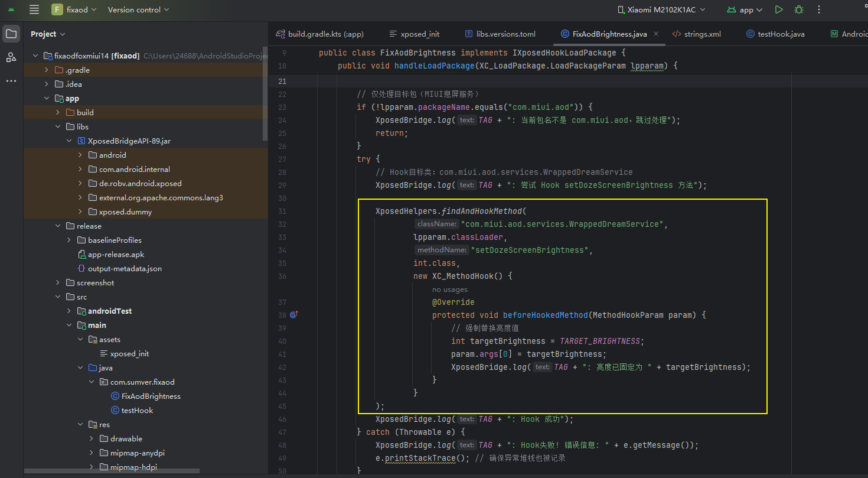Open the main hamburger menu
868x478 pixels.
[x=34, y=9]
